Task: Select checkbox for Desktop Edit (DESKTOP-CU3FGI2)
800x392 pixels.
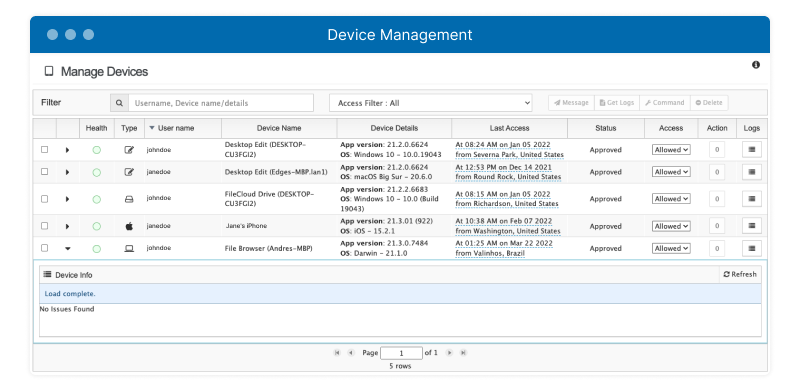Action: pyautogui.click(x=44, y=150)
